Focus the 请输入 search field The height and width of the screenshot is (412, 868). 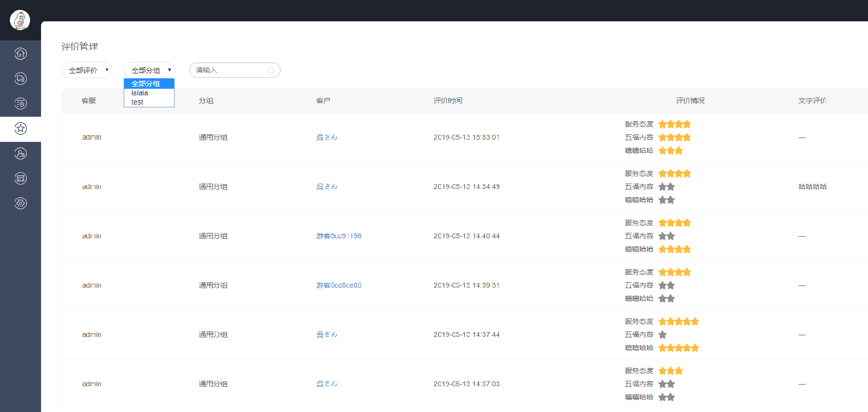[235, 70]
